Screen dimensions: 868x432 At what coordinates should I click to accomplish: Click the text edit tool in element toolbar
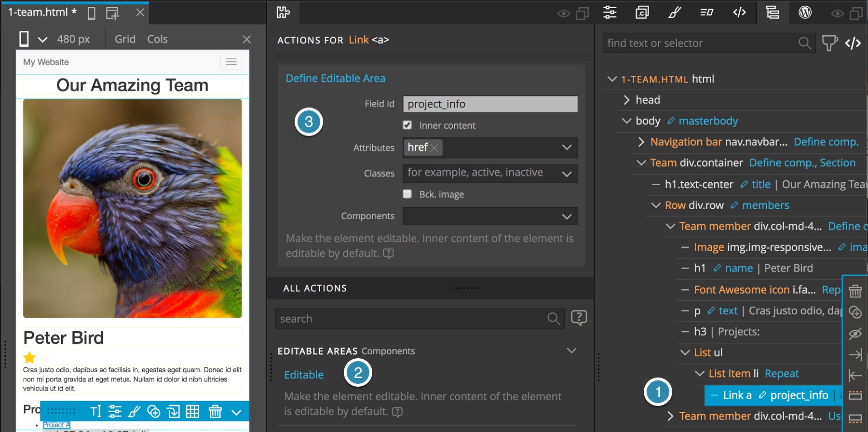pyautogui.click(x=96, y=411)
